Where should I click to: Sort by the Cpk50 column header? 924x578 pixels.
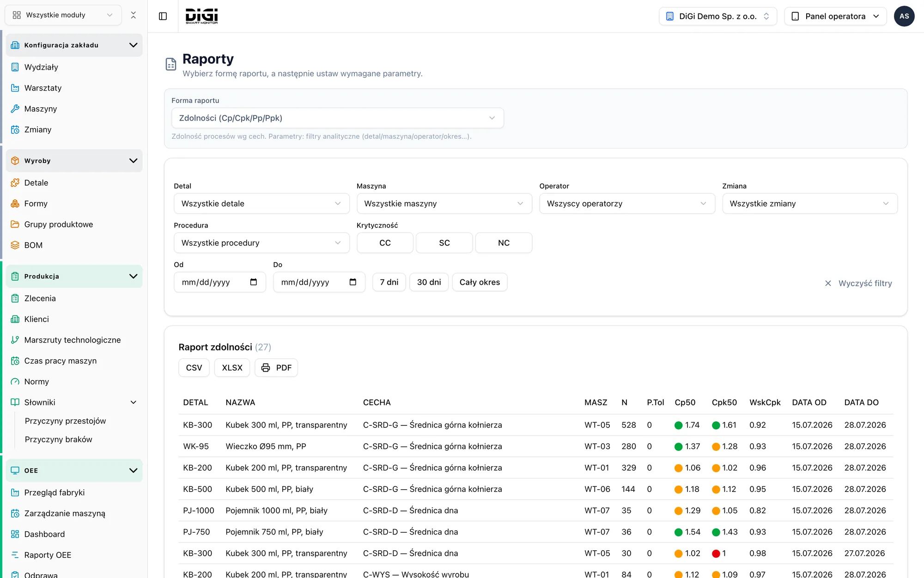[x=724, y=402]
